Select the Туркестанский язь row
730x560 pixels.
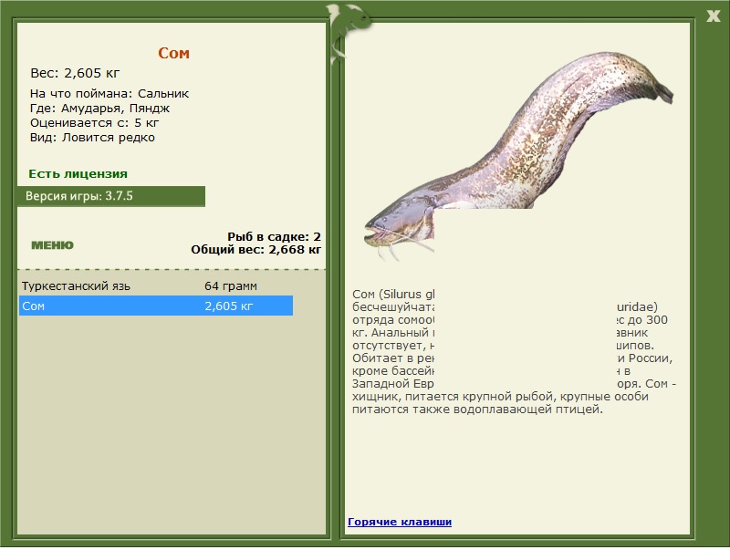156,285
